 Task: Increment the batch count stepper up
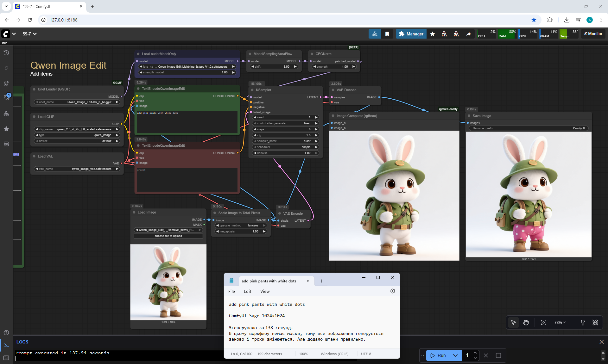(475, 353)
